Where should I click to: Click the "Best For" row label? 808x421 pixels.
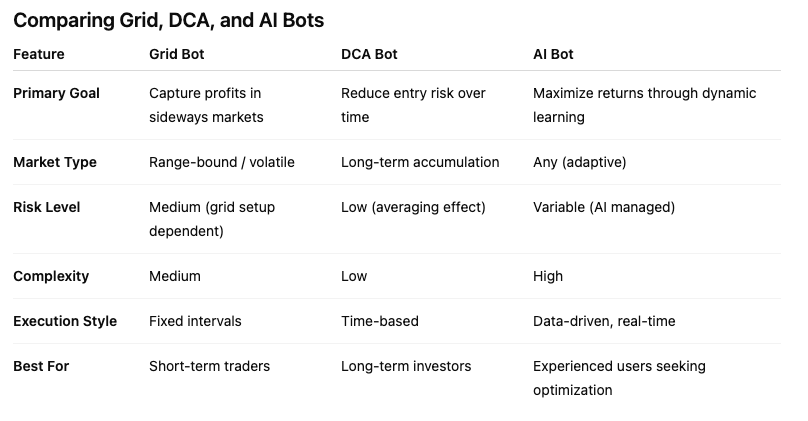[x=41, y=366]
